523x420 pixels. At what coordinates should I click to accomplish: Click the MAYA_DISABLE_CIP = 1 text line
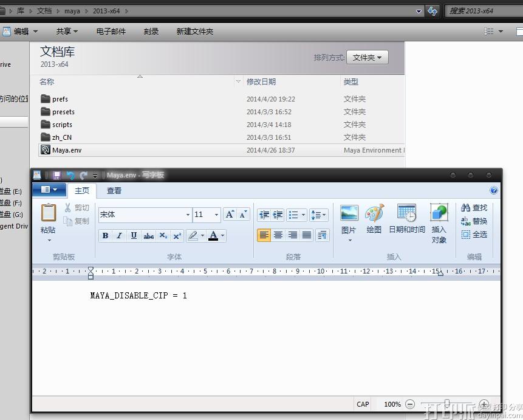(x=138, y=295)
